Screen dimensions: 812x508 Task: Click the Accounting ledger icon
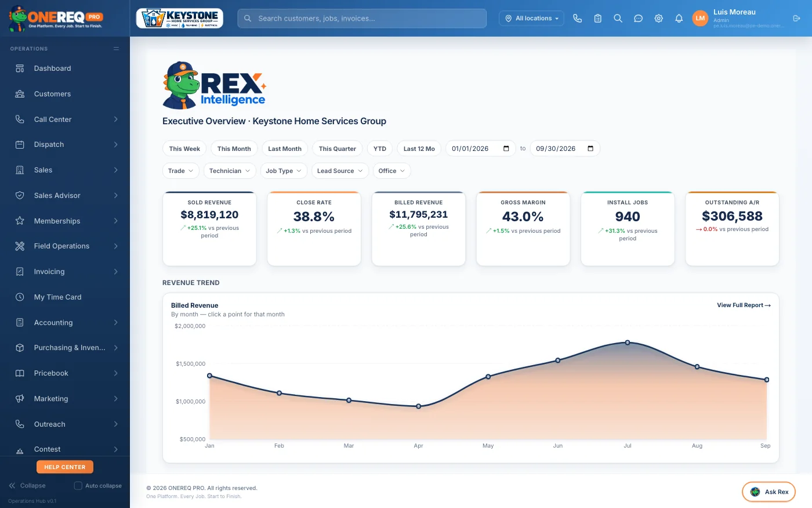[20, 322]
